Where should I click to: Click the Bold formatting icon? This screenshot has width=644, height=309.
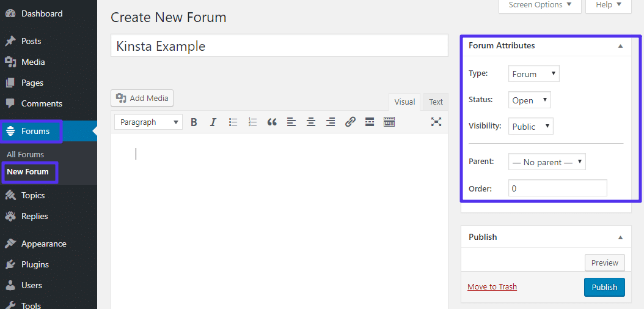[x=194, y=122]
